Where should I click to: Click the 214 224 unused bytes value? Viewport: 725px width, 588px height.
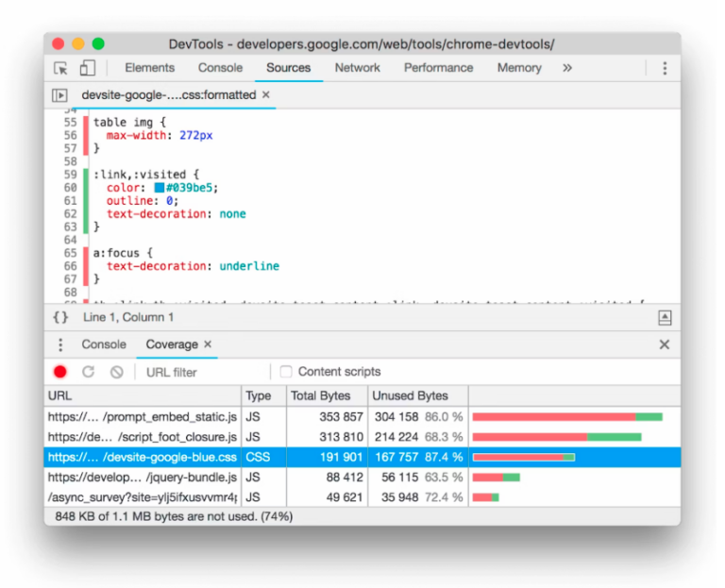tap(396, 437)
